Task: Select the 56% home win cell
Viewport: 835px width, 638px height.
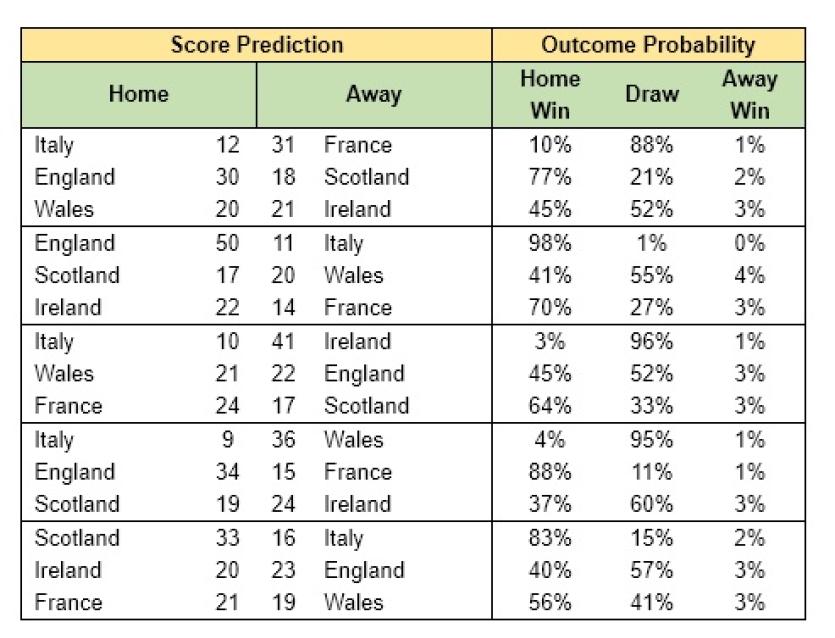Action: coord(550,602)
